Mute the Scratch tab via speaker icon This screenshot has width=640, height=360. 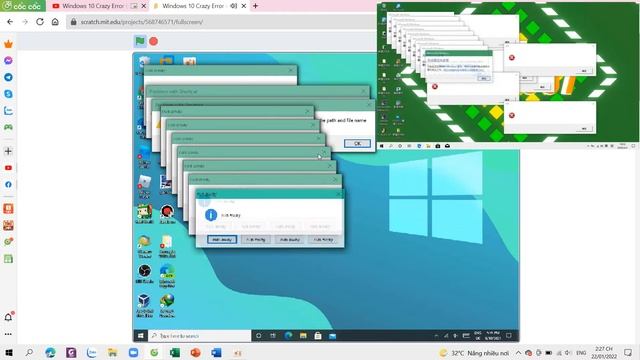pyautogui.click(x=234, y=6)
